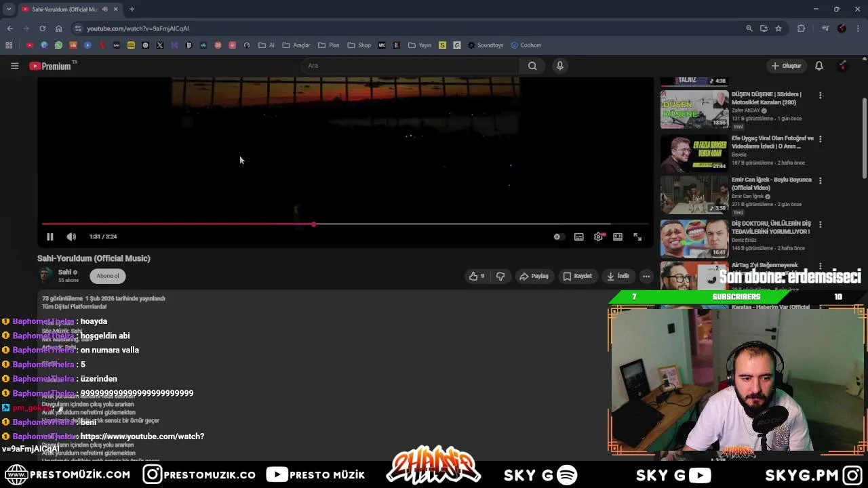The height and width of the screenshot is (488, 868).
Task: Open options for Düşen Düşene video
Action: (x=820, y=96)
